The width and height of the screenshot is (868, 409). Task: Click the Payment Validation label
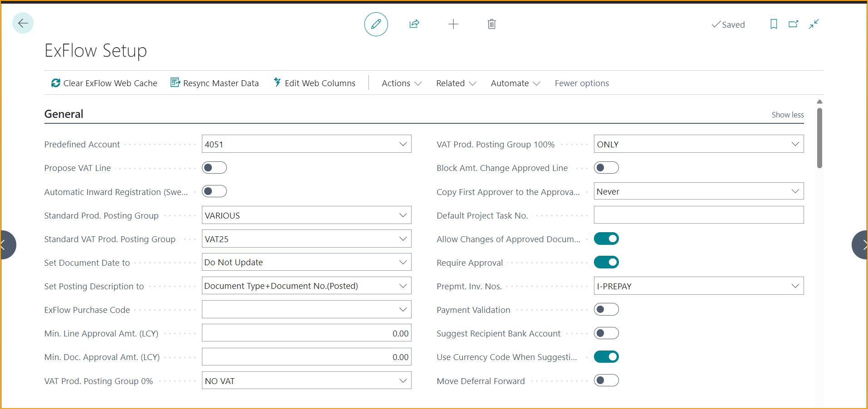473,310
